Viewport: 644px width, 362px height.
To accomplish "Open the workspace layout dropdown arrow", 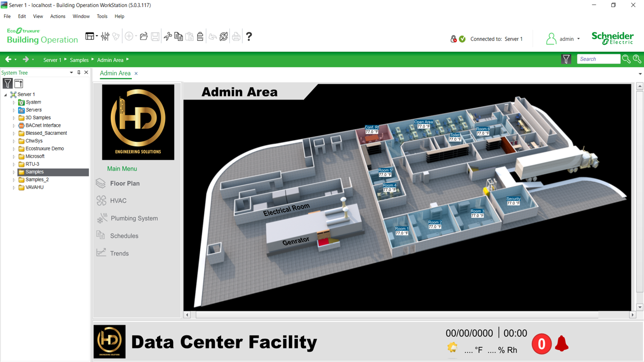I will [97, 36].
